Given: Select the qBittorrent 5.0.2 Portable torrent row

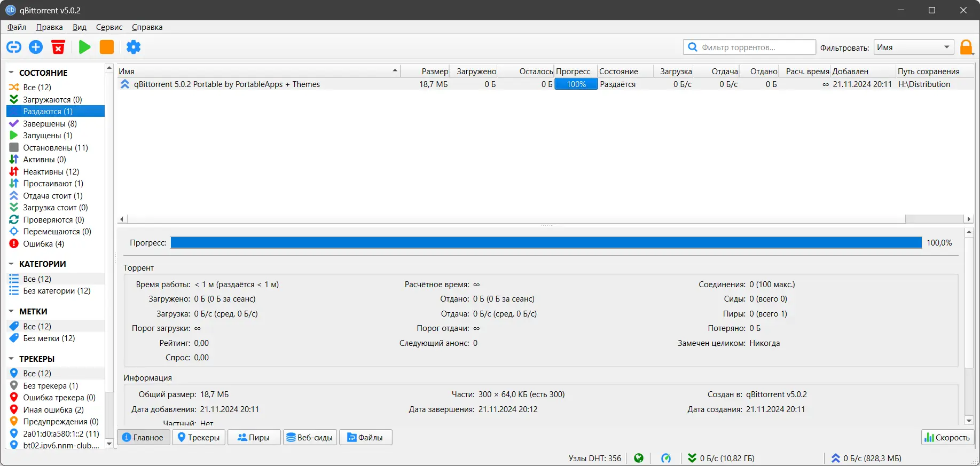Looking at the screenshot, I should (x=545, y=84).
